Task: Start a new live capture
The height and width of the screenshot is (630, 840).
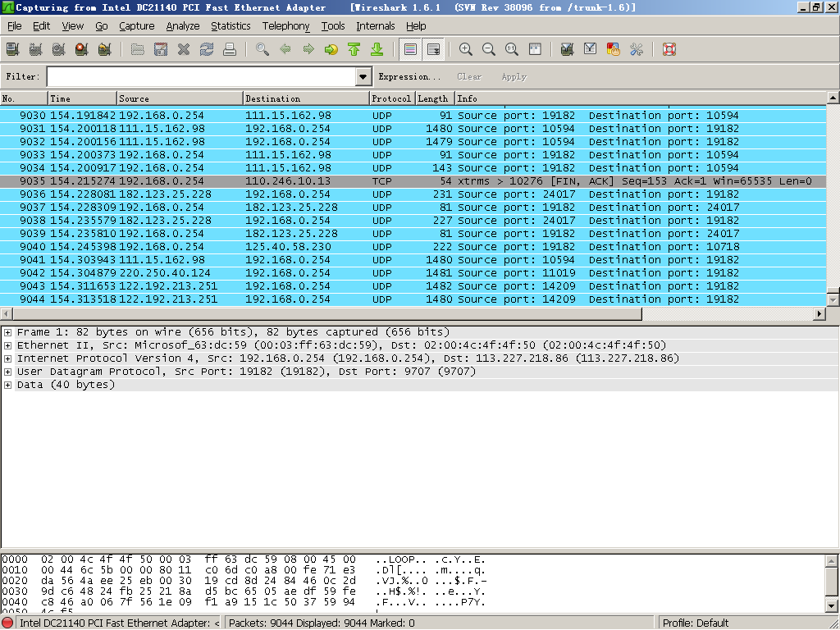Action: pos(59,49)
